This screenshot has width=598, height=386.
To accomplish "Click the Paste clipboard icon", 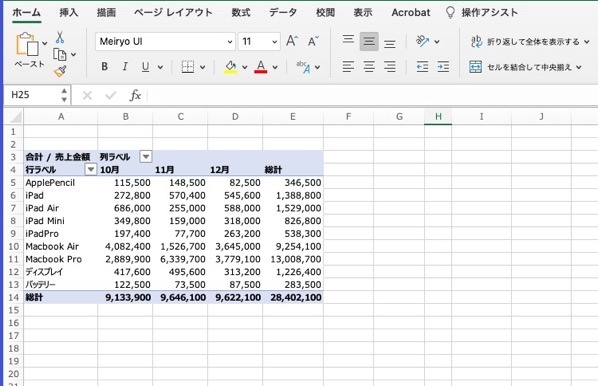I will pos(27,44).
